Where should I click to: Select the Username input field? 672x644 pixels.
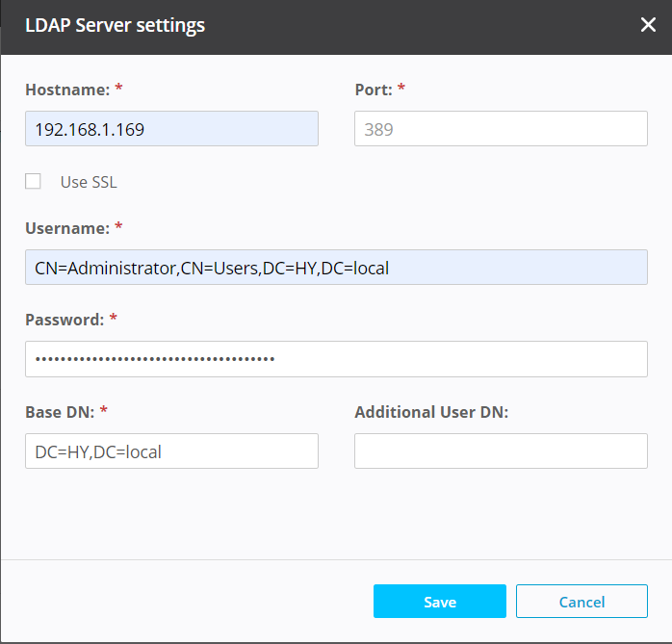point(336,268)
